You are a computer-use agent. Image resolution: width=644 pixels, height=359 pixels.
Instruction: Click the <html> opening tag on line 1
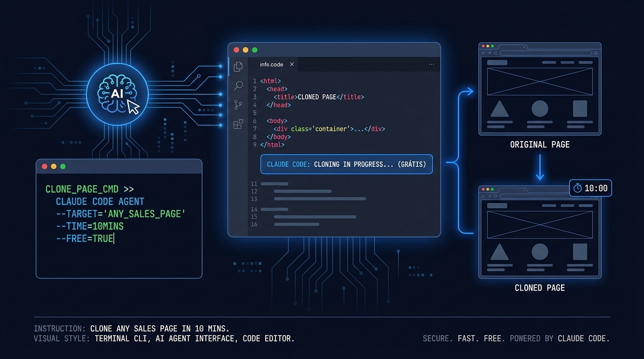click(271, 81)
